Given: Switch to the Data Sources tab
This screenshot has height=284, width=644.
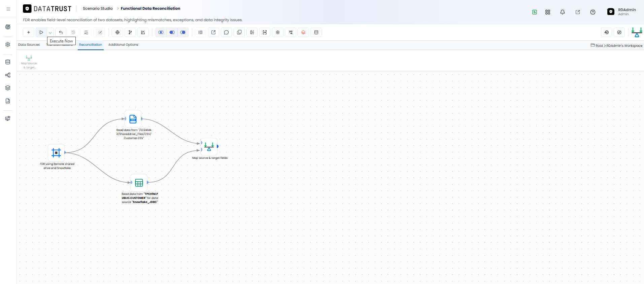Looking at the screenshot, I should (x=29, y=45).
